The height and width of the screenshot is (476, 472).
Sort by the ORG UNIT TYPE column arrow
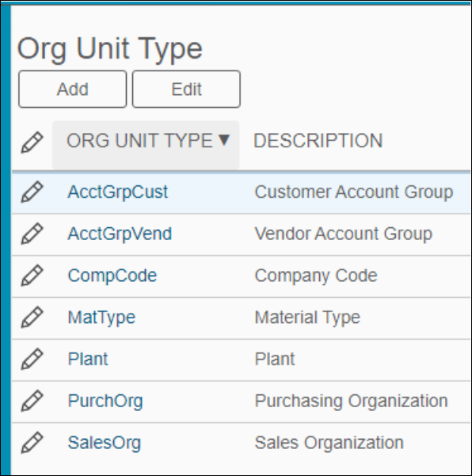pyautogui.click(x=224, y=140)
